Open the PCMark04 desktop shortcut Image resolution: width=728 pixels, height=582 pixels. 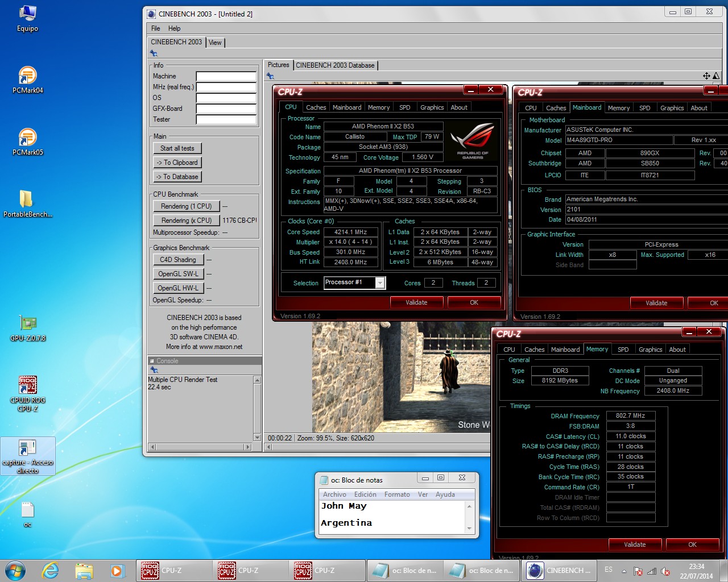[x=27, y=80]
